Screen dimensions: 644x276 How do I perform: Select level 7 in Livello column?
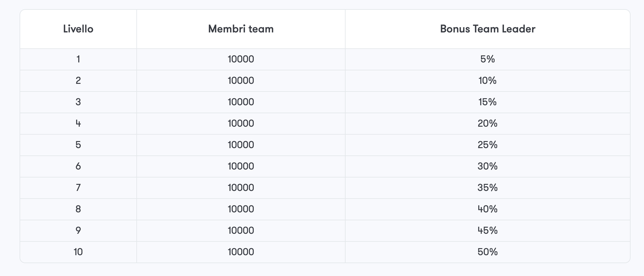[x=78, y=188]
